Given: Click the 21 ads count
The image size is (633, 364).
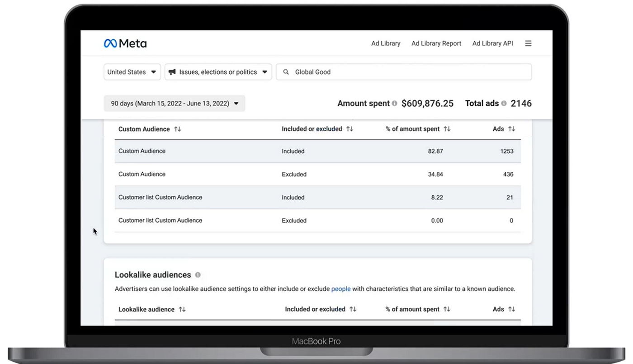Looking at the screenshot, I should click(510, 197).
